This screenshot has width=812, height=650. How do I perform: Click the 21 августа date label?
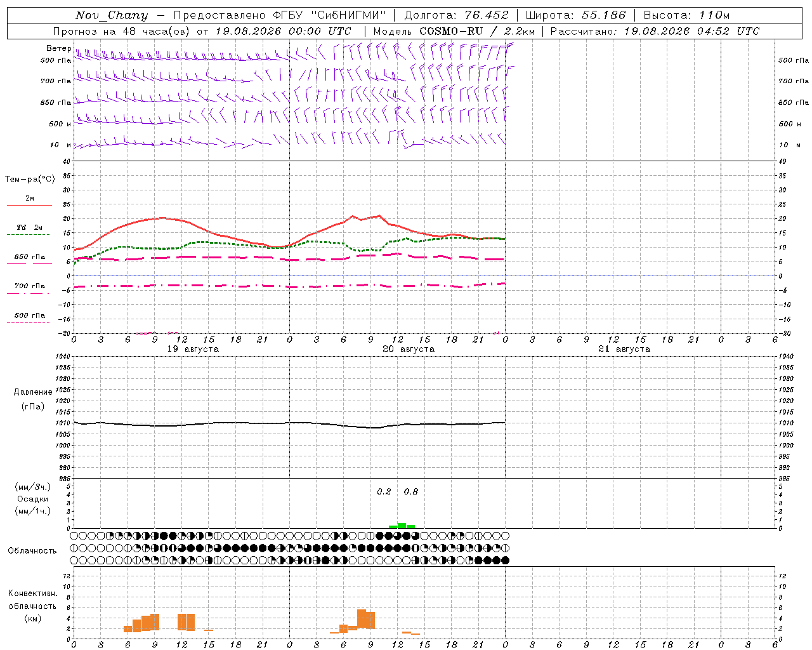[624, 349]
